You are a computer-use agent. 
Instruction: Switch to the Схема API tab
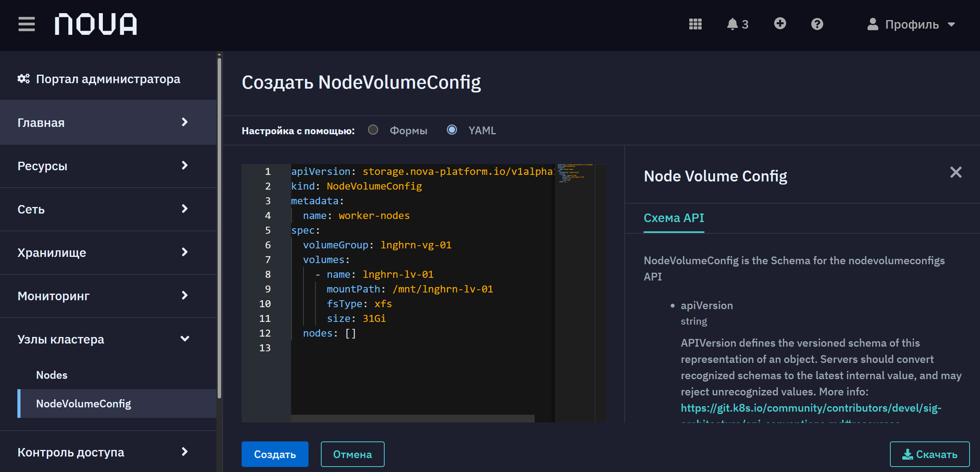[674, 218]
